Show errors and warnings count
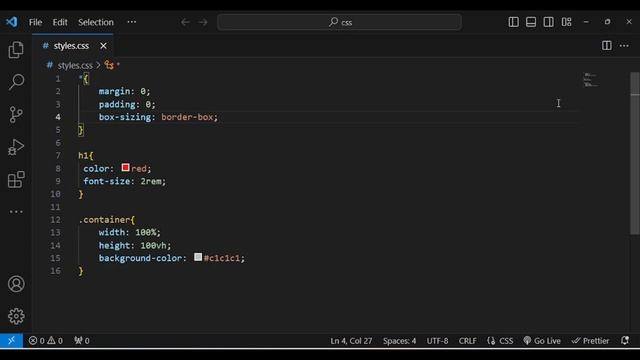Viewport: 640px width, 360px height. pyautogui.click(x=45, y=340)
